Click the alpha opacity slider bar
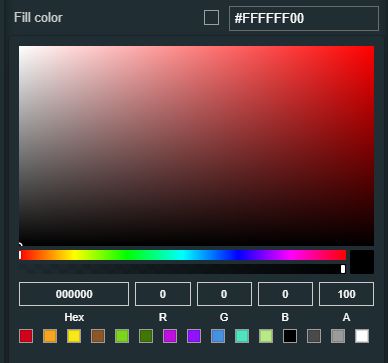This screenshot has width=388, height=363. (x=183, y=269)
